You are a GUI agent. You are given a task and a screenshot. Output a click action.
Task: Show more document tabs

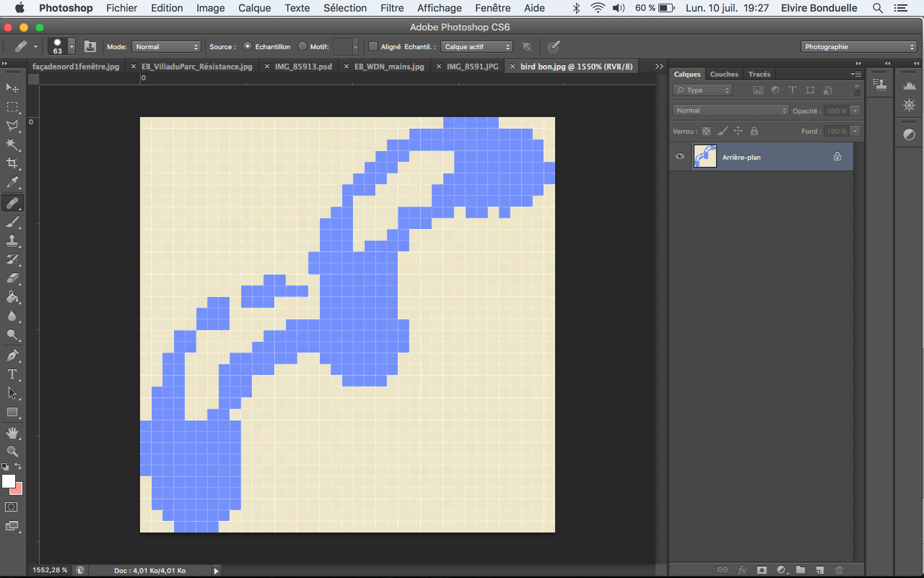(659, 66)
